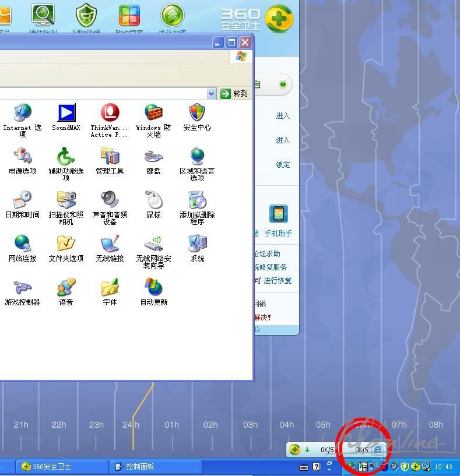Screen dimensions: 460x476
Task: Open 鼠标 mouse settings
Action: [153, 205]
